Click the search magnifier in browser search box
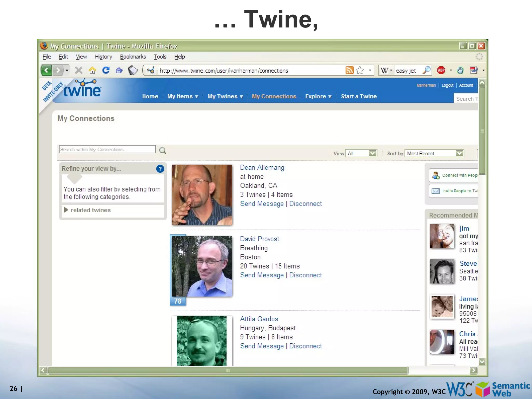Screen dimensions: 532x399 (426, 70)
